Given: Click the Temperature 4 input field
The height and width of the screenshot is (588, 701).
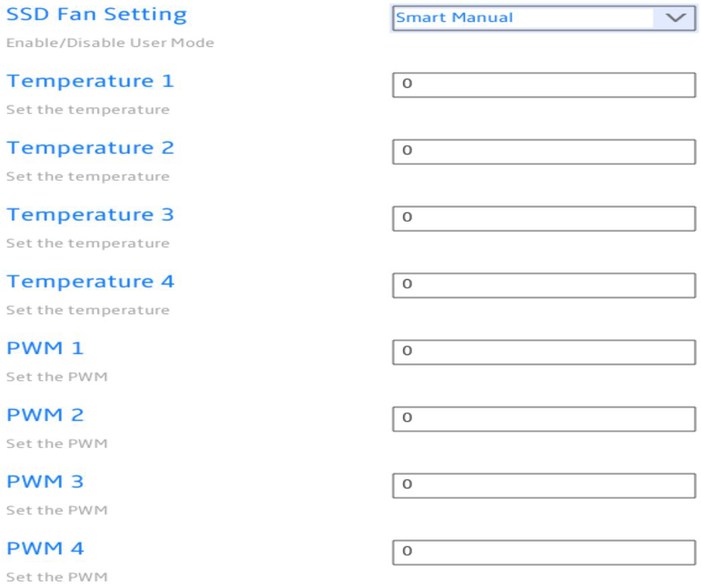Looking at the screenshot, I should tap(544, 286).
